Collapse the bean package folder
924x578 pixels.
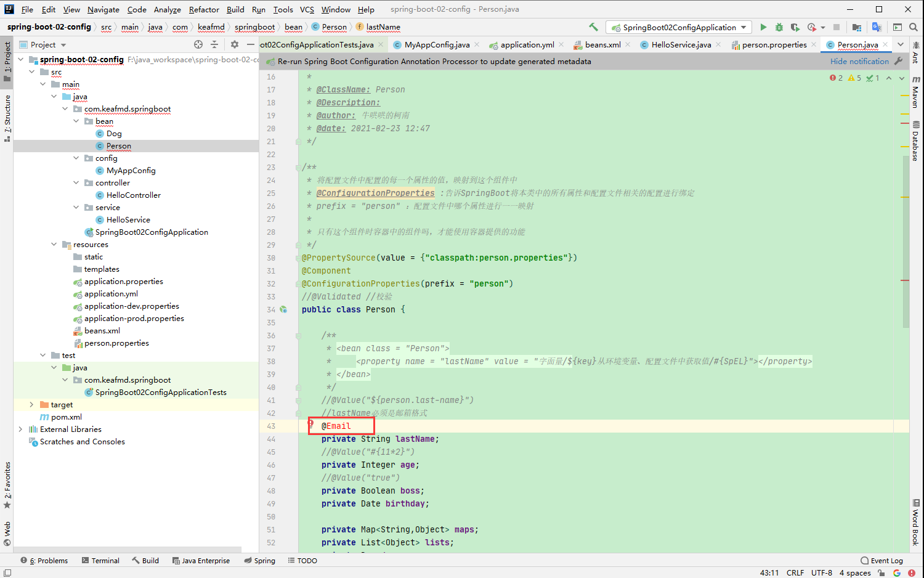76,121
